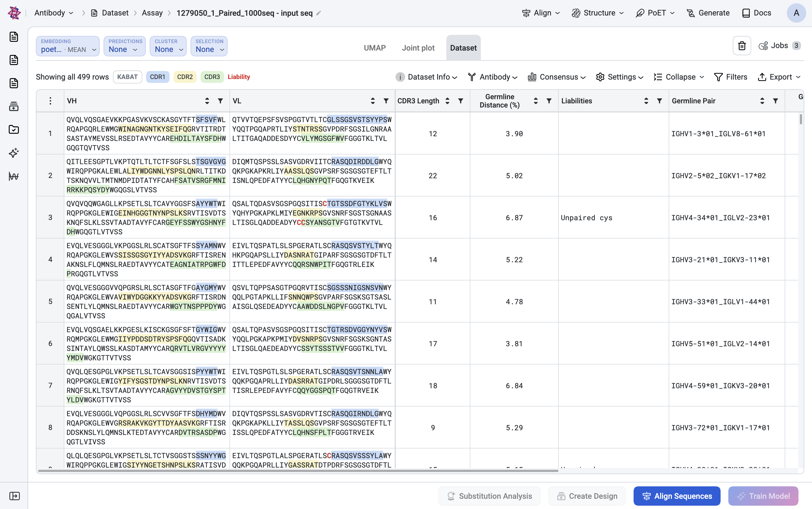Toggle CDR2 highlight chip
The height and width of the screenshot is (509, 812).
(185, 77)
